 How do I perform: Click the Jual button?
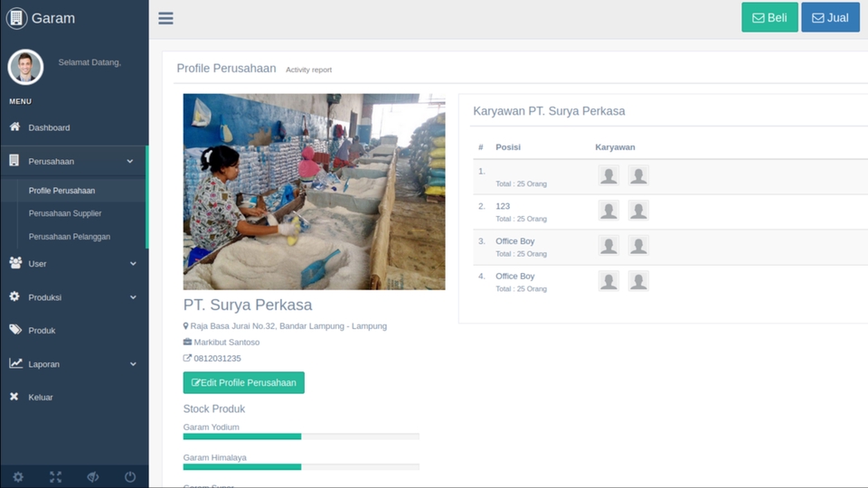[x=830, y=18]
